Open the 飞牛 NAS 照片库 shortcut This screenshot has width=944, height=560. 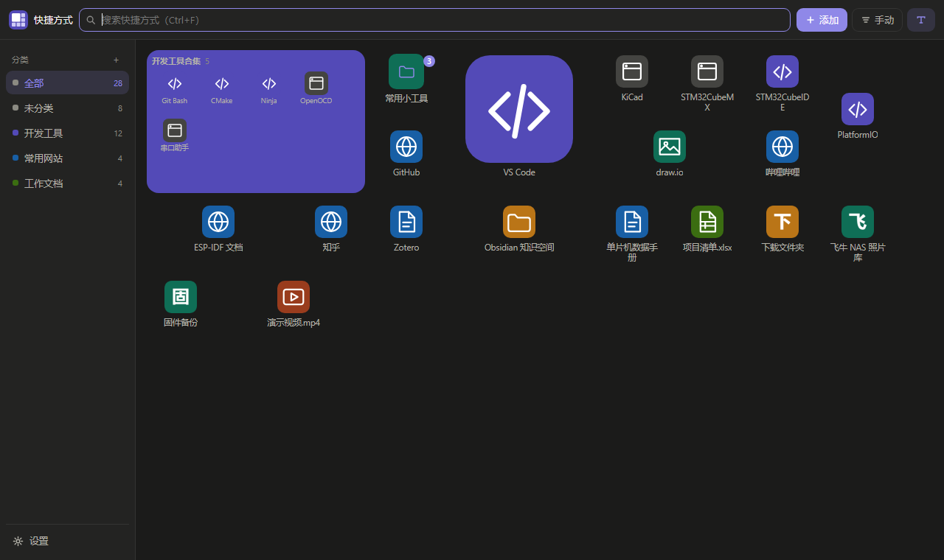pos(858,222)
